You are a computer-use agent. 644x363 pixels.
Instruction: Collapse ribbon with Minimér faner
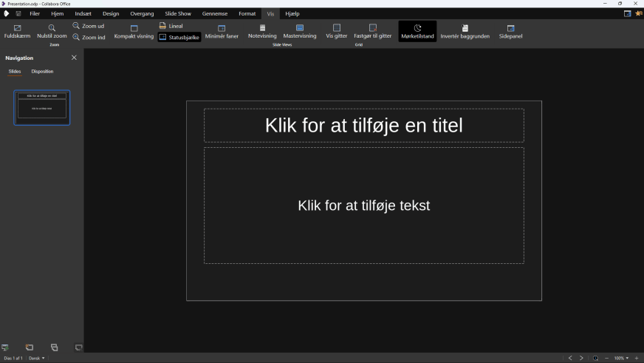click(x=222, y=32)
